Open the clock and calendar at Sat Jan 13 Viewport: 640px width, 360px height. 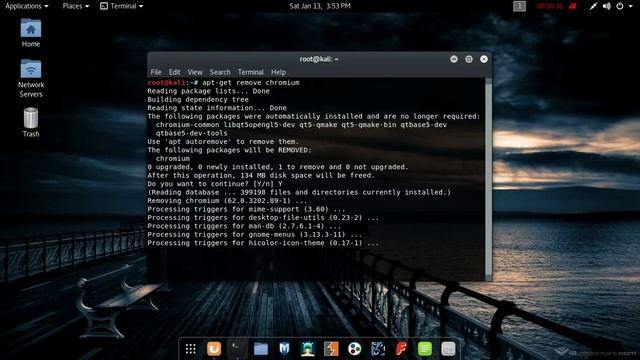tap(320, 6)
